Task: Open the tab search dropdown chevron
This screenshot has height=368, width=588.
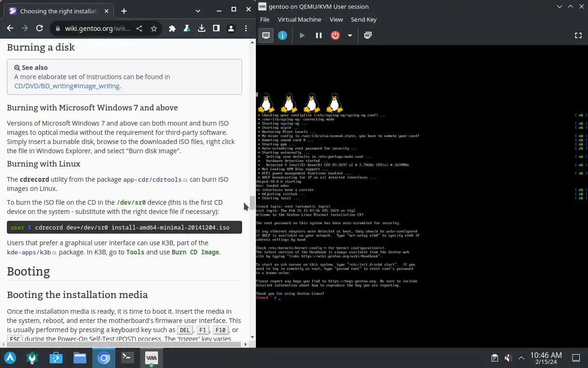Action: (x=198, y=10)
